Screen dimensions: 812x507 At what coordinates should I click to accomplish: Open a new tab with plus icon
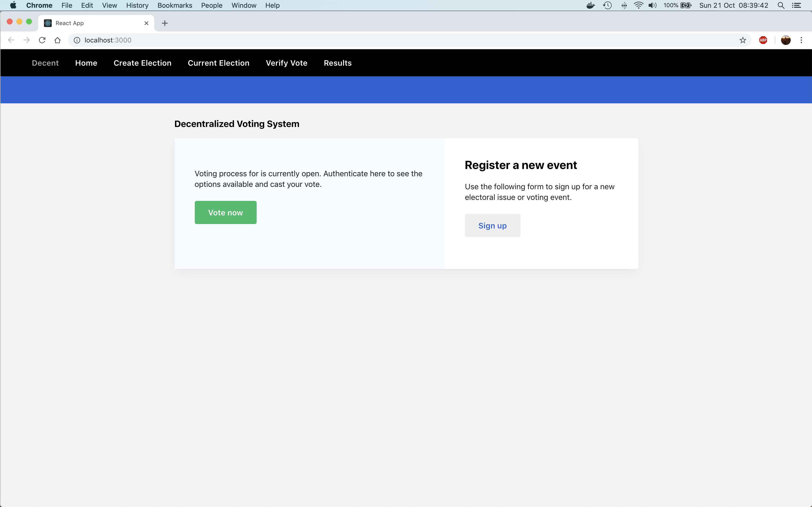pyautogui.click(x=164, y=23)
